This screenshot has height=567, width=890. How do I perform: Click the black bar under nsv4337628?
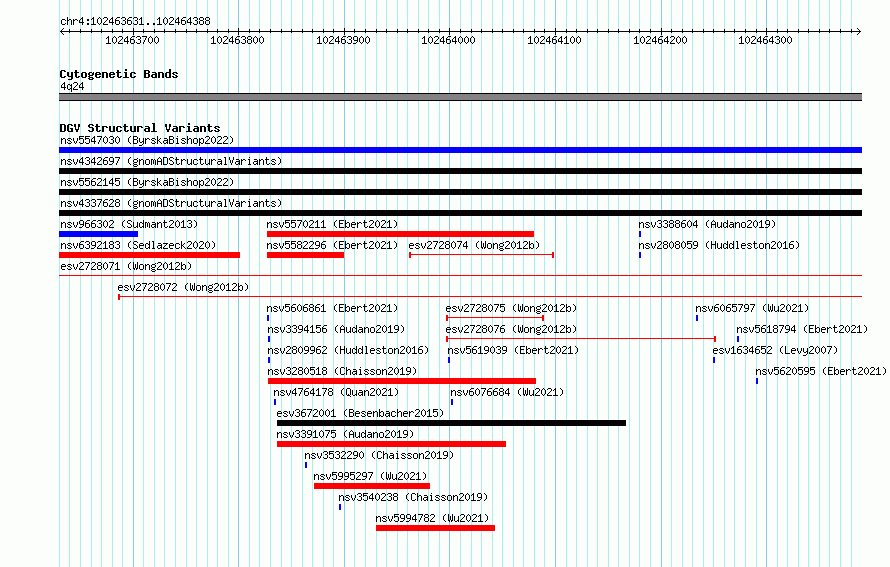(460, 213)
